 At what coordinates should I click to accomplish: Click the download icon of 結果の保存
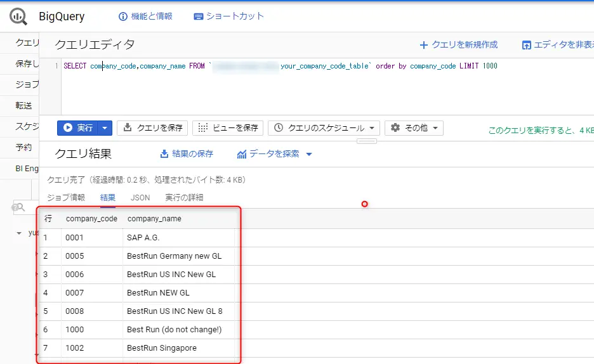(164, 154)
